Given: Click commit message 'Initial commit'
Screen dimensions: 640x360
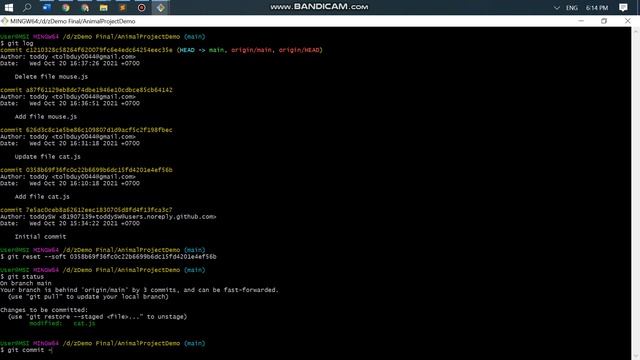Looking at the screenshot, I should (40, 237).
